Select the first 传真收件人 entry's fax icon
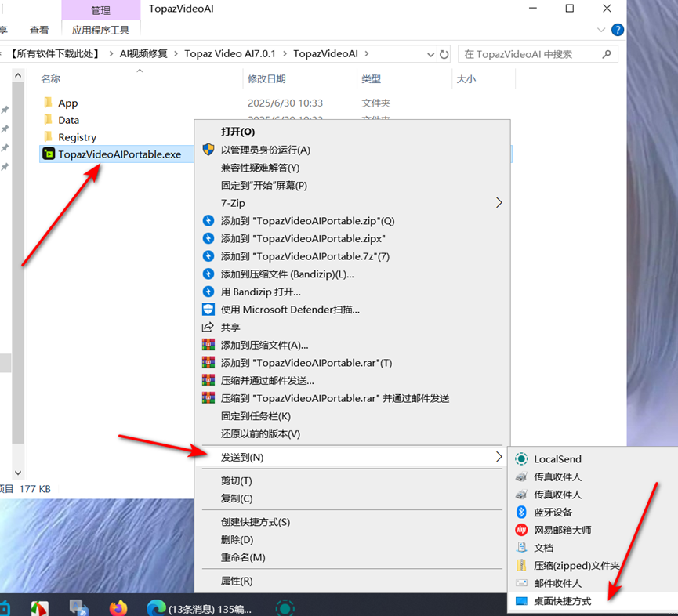 521,476
